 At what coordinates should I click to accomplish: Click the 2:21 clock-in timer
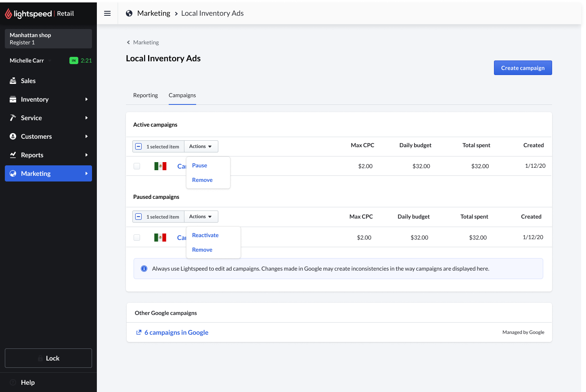click(86, 60)
